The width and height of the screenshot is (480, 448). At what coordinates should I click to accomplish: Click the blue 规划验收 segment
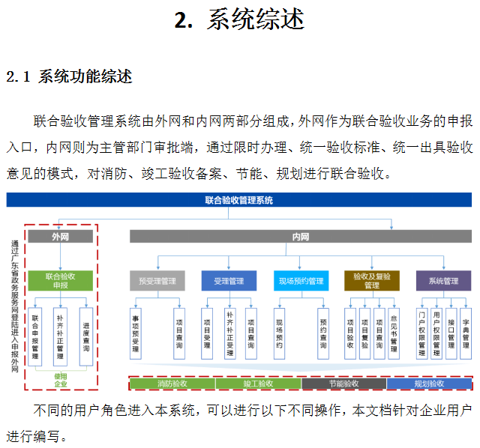click(429, 384)
